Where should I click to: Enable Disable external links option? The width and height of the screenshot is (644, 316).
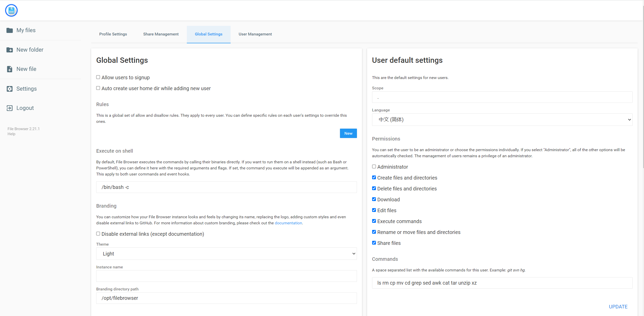tap(98, 233)
